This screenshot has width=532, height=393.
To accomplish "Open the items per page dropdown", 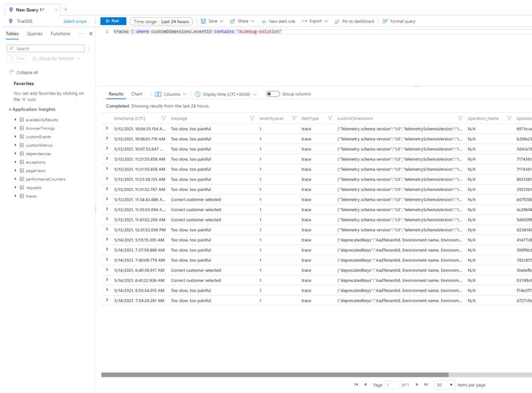I will click(x=445, y=385).
